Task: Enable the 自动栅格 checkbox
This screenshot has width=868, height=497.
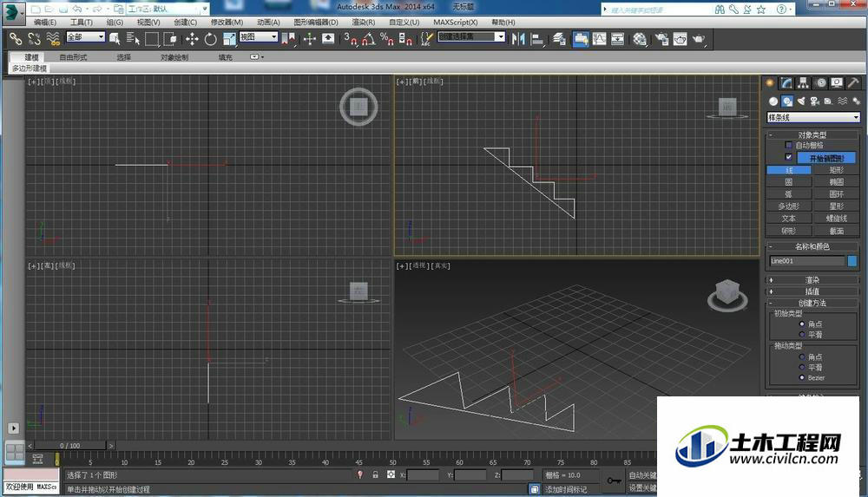Action: coord(788,145)
